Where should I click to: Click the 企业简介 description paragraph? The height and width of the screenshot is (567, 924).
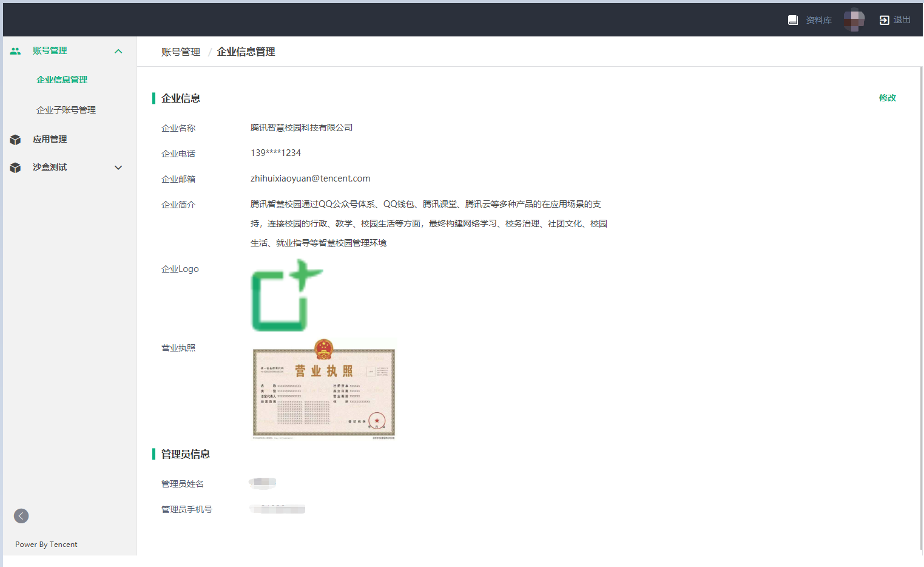[429, 223]
